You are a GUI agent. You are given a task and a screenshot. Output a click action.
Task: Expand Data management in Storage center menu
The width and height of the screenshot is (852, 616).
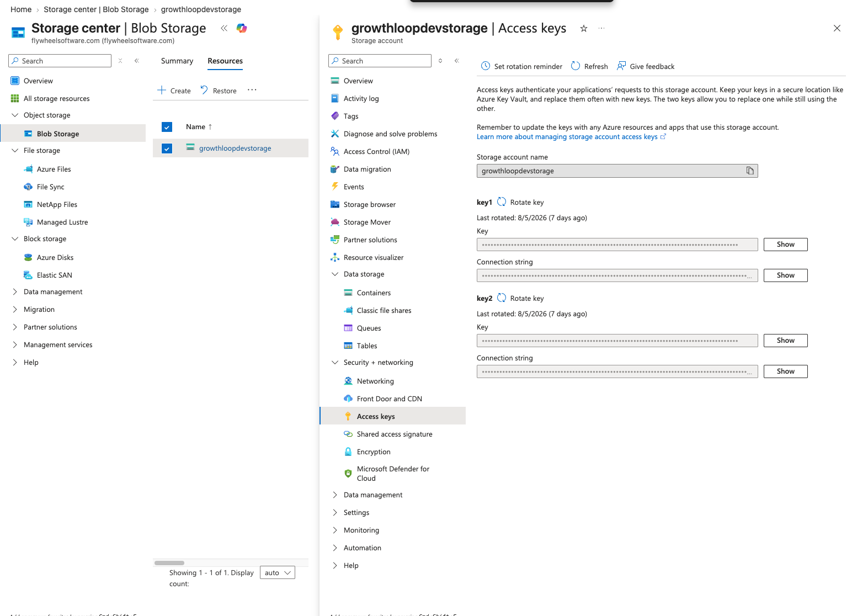coord(15,291)
